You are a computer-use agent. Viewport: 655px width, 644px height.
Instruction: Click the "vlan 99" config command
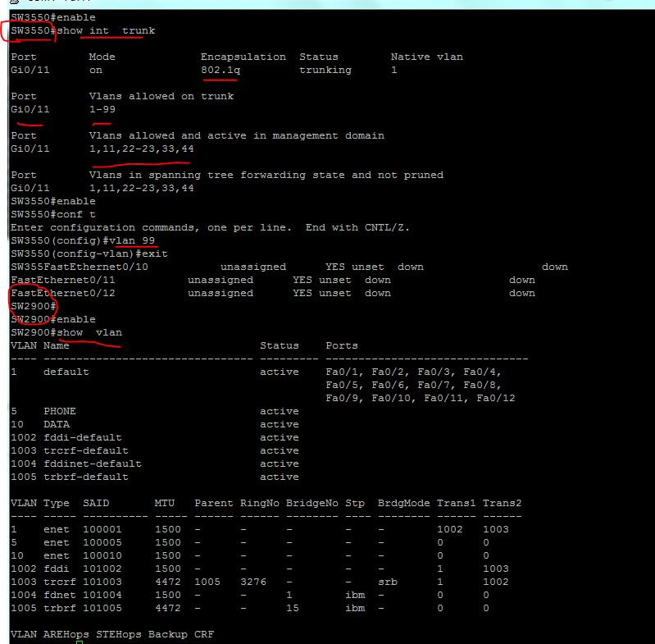pos(132,240)
